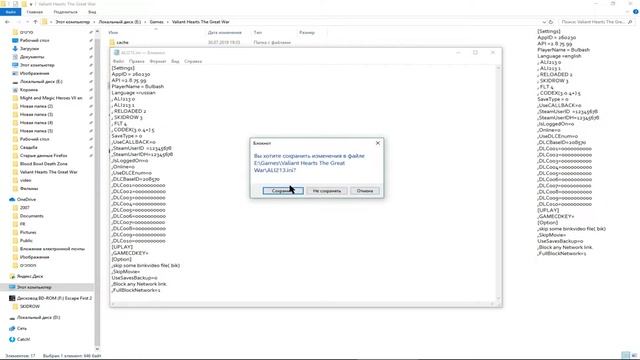This screenshot has height=360, width=640.
Task: Select pinned Локальный диск (E:) in sidebar
Action: pos(41,82)
